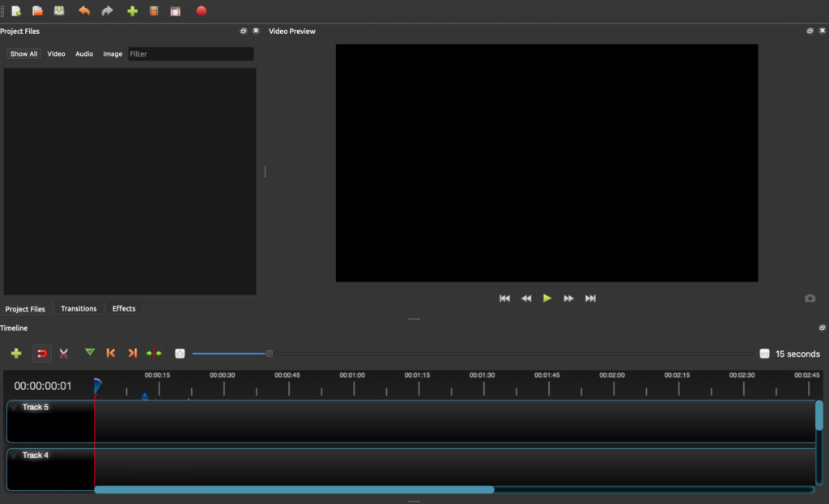829x504 pixels.
Task: Show All project files filter
Action: coord(23,54)
